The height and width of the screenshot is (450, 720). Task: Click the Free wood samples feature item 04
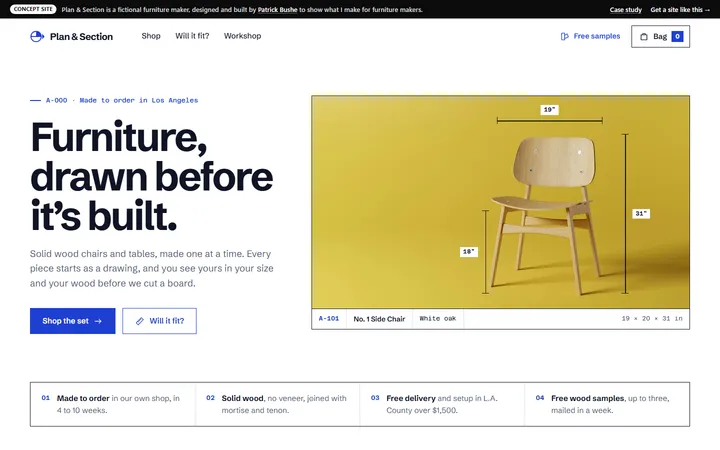click(x=607, y=404)
